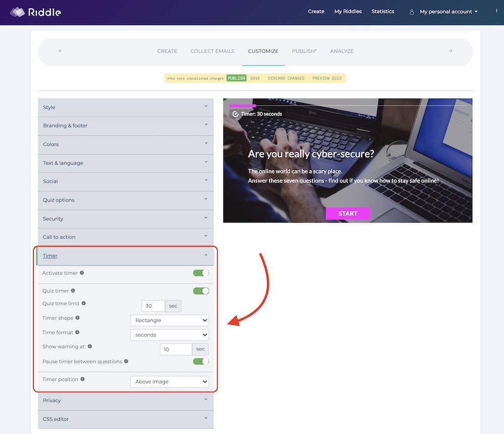
Task: Click the user profile icon
Action: pos(412,12)
